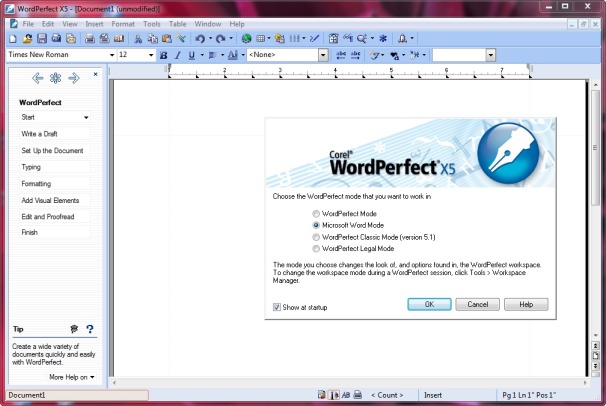
Task: Click the globe hyperlink icon
Action: (246, 39)
